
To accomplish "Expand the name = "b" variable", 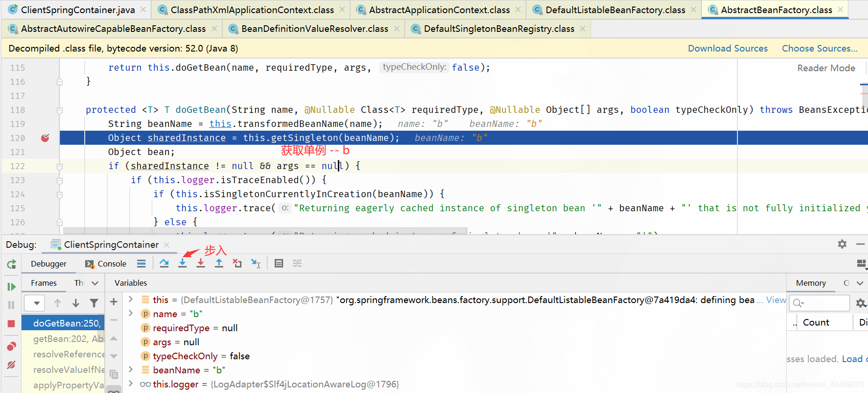I will click(131, 313).
